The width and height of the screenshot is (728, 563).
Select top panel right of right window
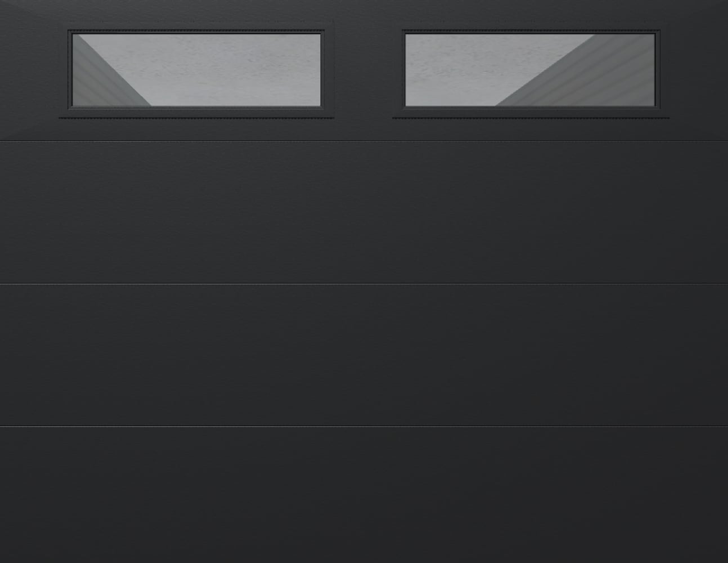699,70
